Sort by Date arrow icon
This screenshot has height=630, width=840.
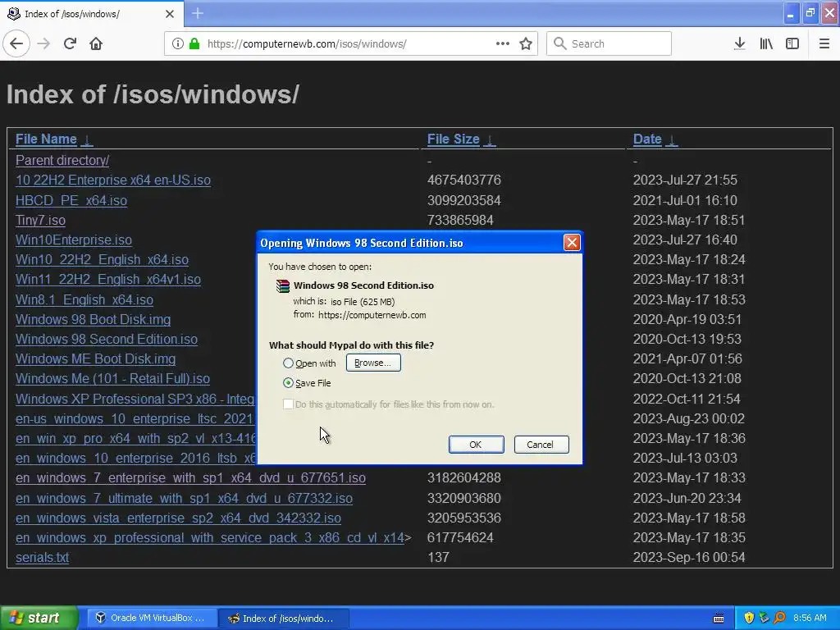(x=671, y=139)
